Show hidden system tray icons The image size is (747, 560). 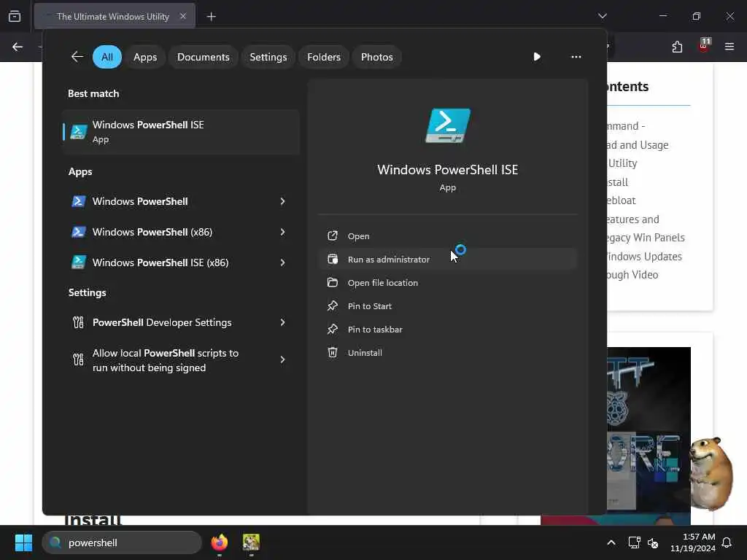(611, 542)
